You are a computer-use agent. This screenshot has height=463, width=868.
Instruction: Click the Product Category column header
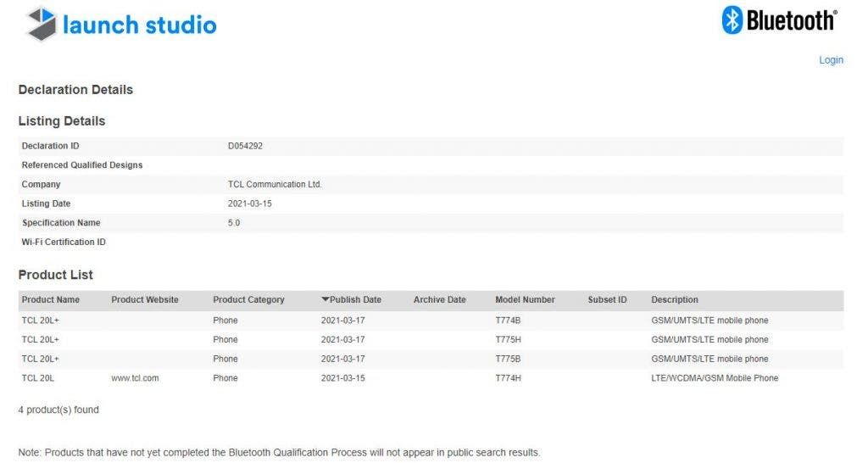(248, 299)
